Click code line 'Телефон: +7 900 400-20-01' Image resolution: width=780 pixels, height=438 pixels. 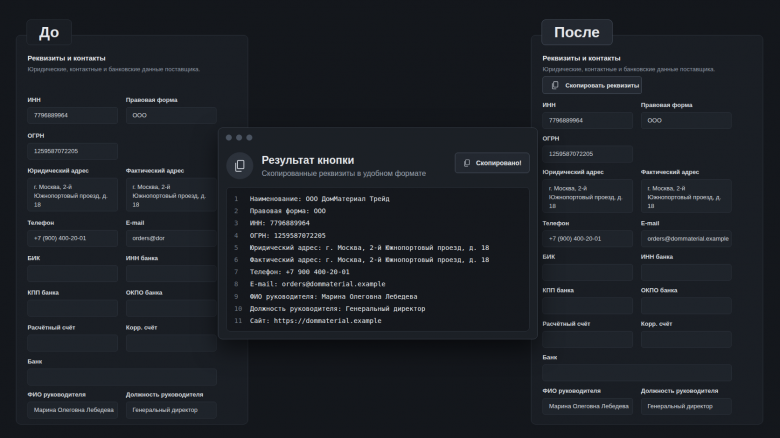tap(299, 272)
